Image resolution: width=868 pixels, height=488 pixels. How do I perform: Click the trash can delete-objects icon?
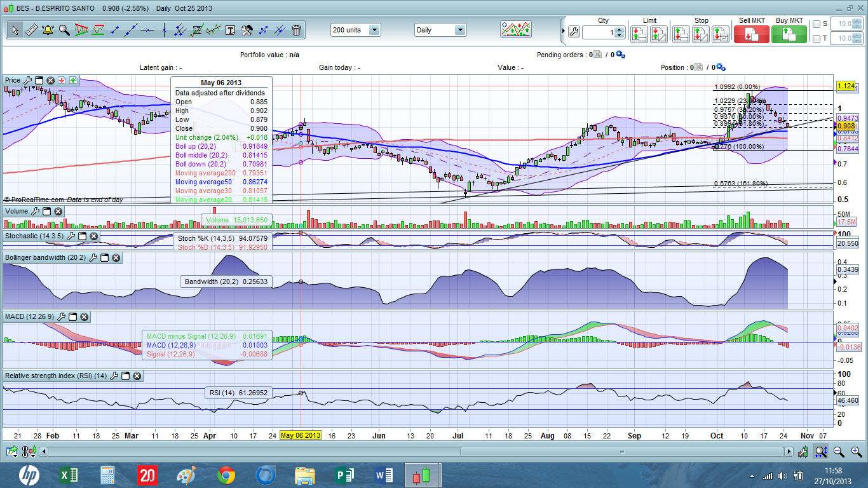click(x=296, y=30)
